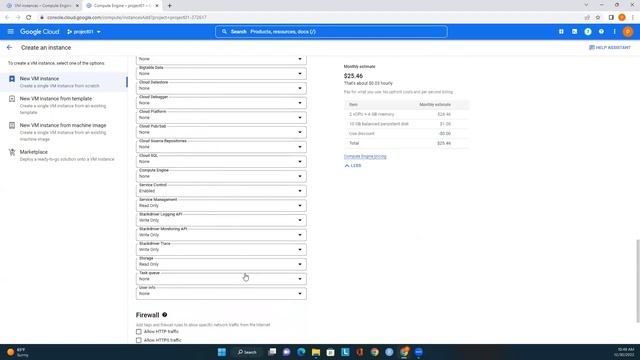Open the three-dot settings menu in header
This screenshot has height=360, width=640.
pyautogui.click(x=614, y=31)
